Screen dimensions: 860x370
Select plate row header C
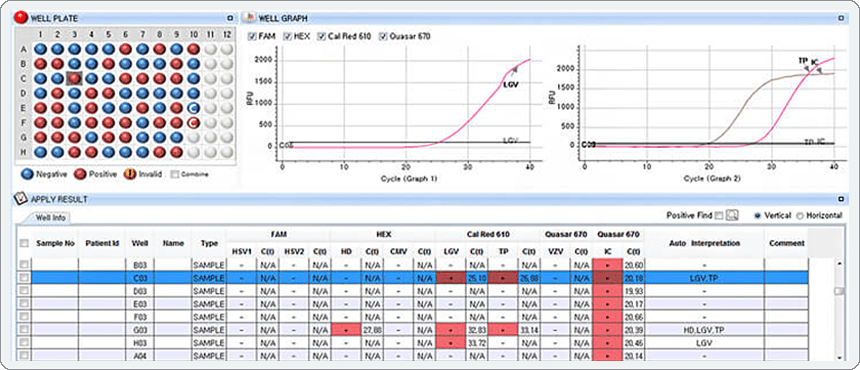pos(24,78)
